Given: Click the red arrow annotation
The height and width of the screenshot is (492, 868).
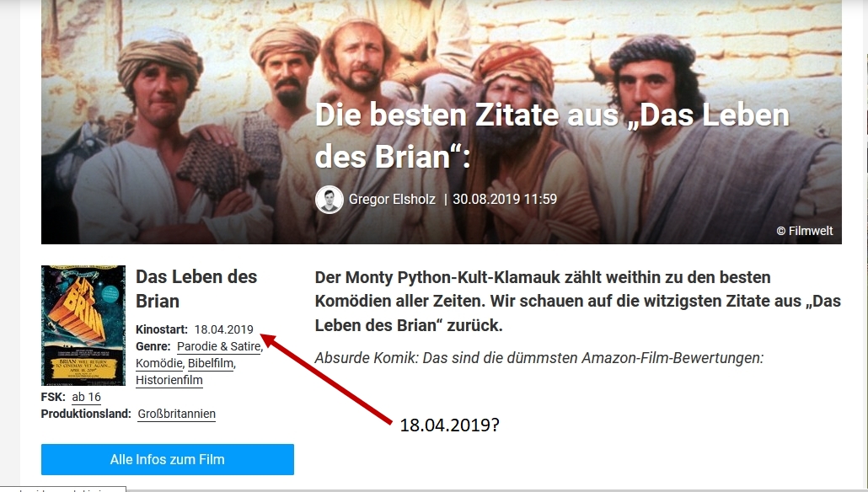Looking at the screenshot, I should click(x=325, y=380).
